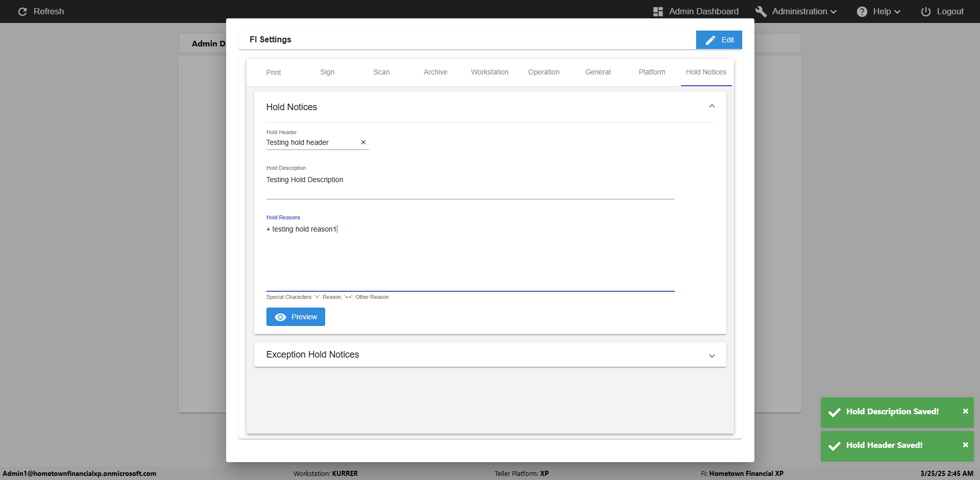Viewport: 980px width, 480px height.
Task: Collapse the Hold Notices section
Action: pos(712,106)
